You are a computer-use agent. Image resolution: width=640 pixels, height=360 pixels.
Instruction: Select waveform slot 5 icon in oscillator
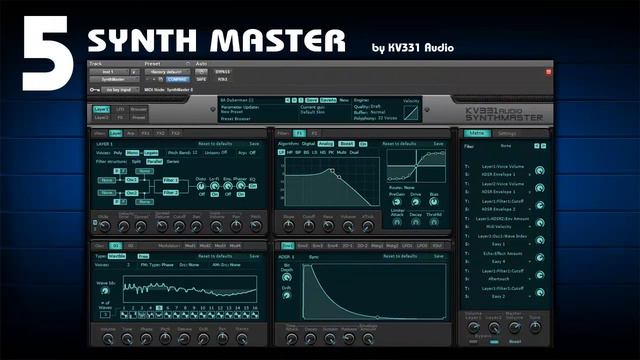click(159, 315)
